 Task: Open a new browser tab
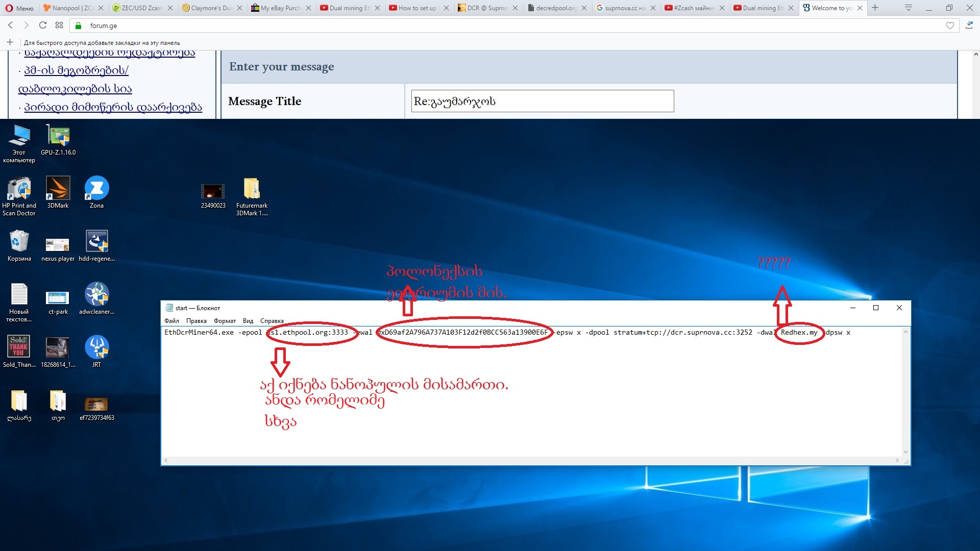click(x=875, y=8)
